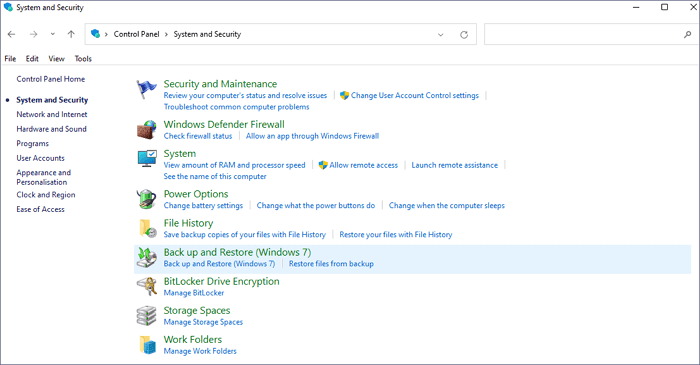The image size is (700, 365).
Task: Click Launch remote assistance
Action: click(x=454, y=165)
